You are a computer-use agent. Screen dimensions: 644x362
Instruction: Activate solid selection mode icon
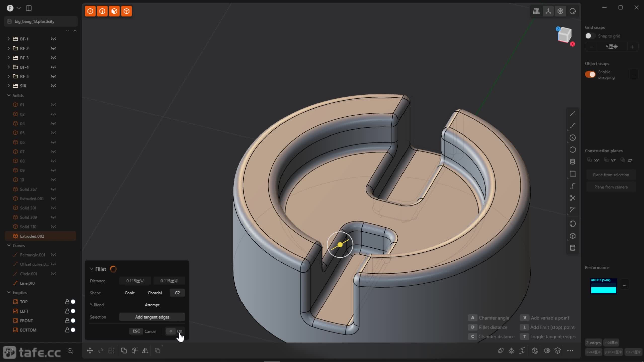tap(127, 11)
